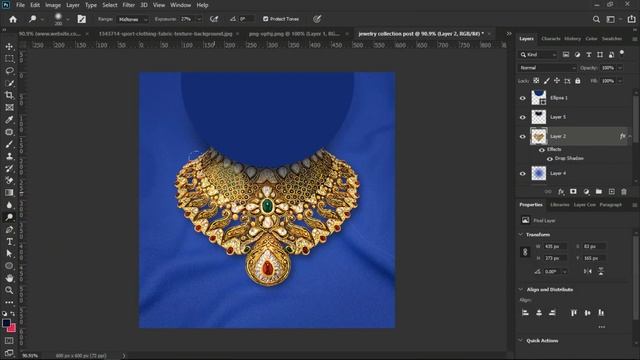Screen dimensions: 640x360
Task: Add a layer mask
Action: click(573, 191)
